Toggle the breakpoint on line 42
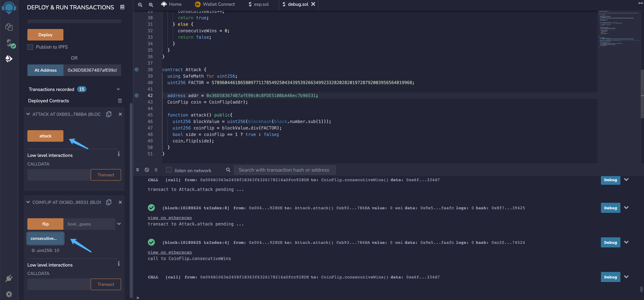 click(137, 95)
